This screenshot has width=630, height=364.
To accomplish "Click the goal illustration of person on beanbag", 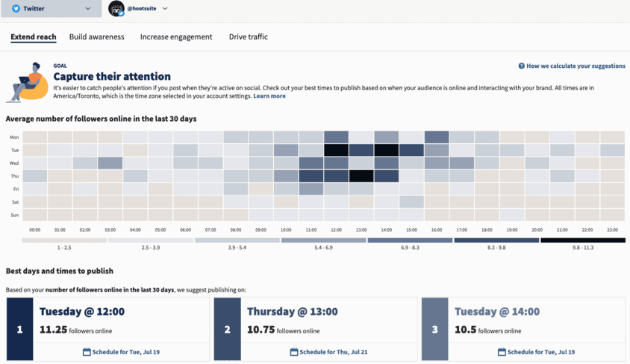I will (x=25, y=82).
